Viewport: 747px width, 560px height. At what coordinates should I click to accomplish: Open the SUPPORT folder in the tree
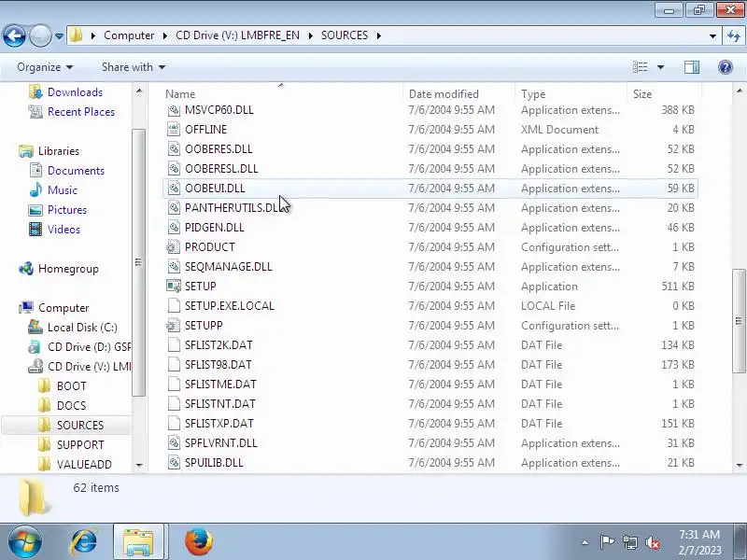(x=80, y=445)
